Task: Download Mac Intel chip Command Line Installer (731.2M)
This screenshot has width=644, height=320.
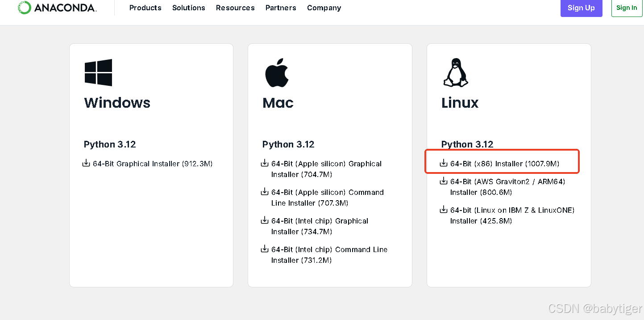Action: (x=329, y=255)
